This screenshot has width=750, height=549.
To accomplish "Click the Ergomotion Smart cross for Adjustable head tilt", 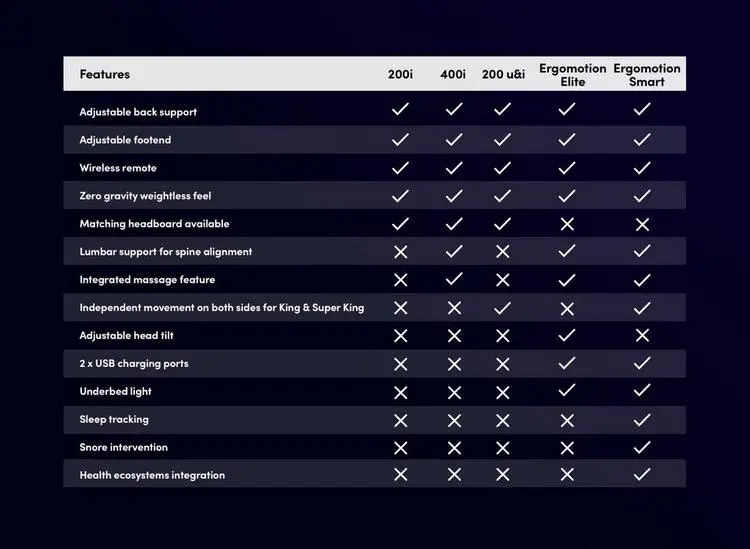I will tap(642, 335).
